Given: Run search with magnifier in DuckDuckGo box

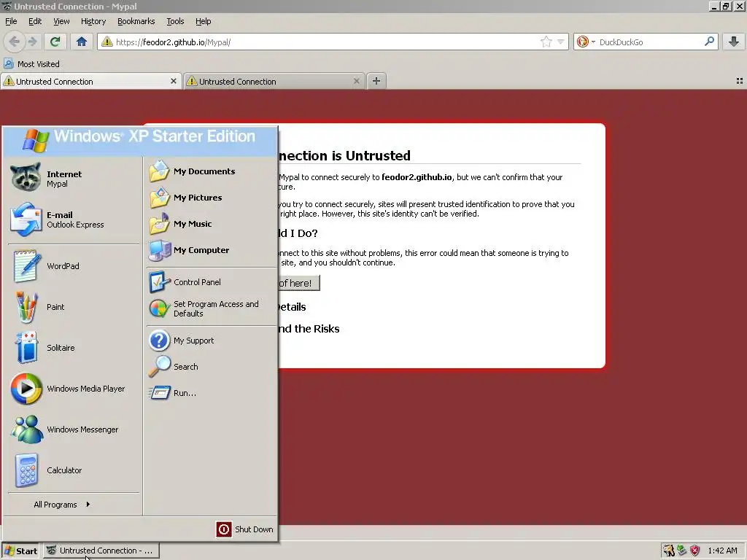Looking at the screenshot, I should 709,42.
